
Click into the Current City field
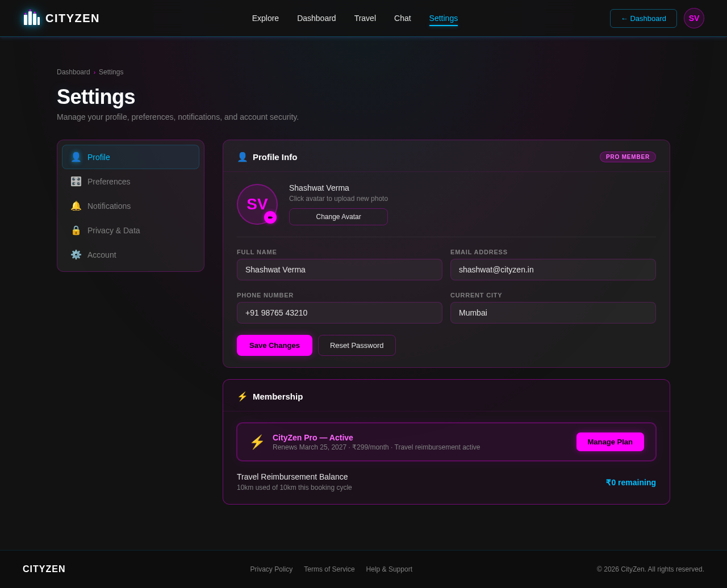pos(553,313)
